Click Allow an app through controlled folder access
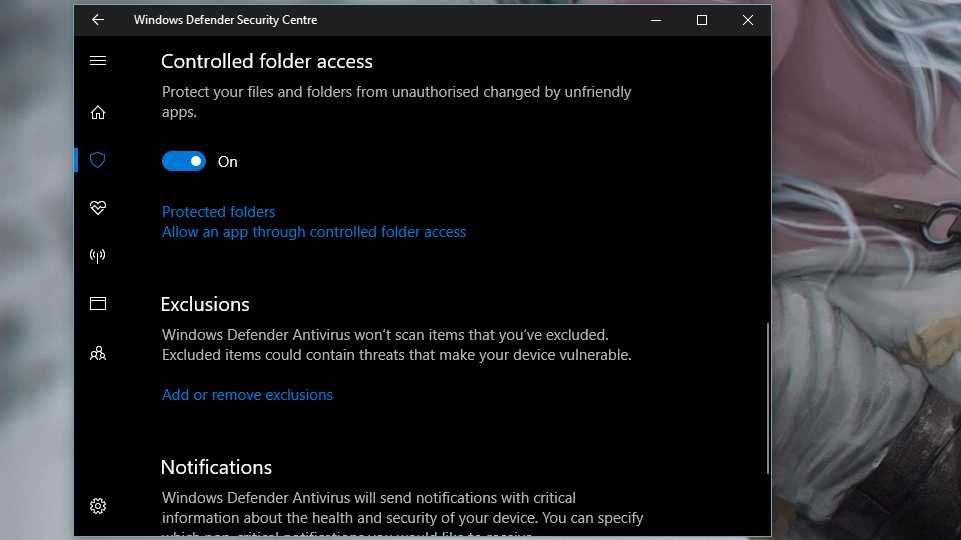The image size is (961, 540). (x=314, y=232)
